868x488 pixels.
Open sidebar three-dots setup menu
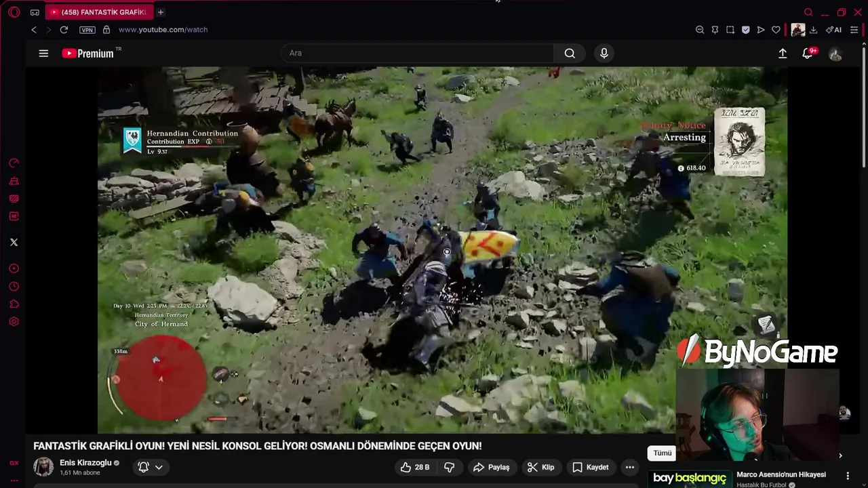click(14, 480)
